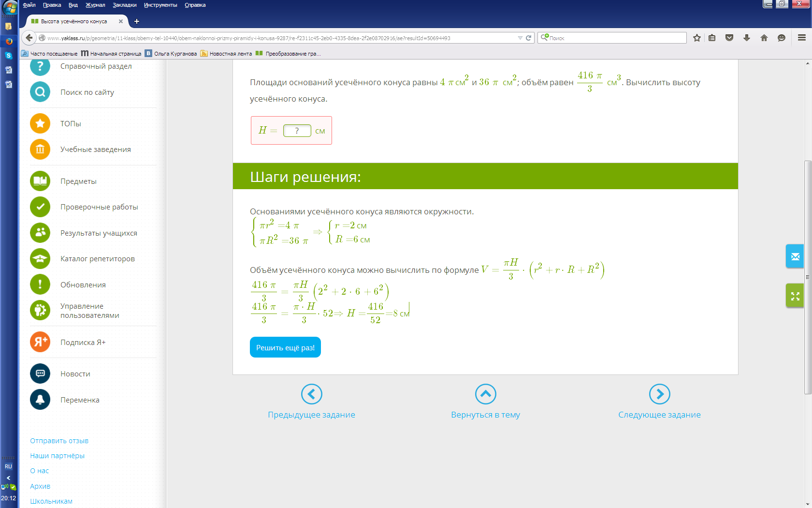Viewport: 812px width, 508px height.
Task: Open the Начальная страница bookmark
Action: pos(111,53)
